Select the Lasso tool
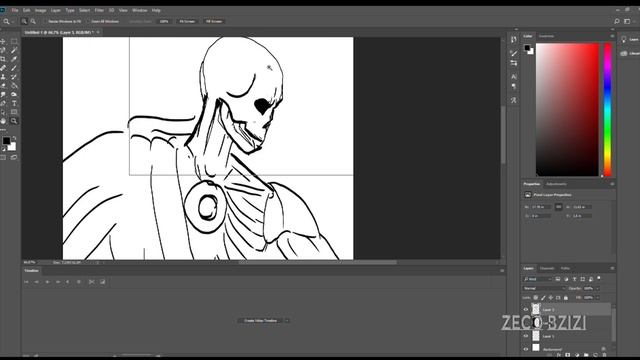640x360 pixels. 3,50
